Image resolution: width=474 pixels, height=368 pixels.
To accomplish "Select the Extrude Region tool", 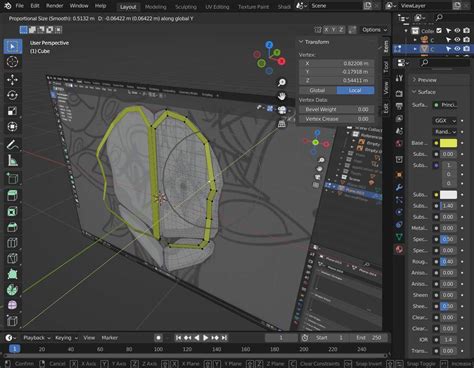I will pos(12,195).
